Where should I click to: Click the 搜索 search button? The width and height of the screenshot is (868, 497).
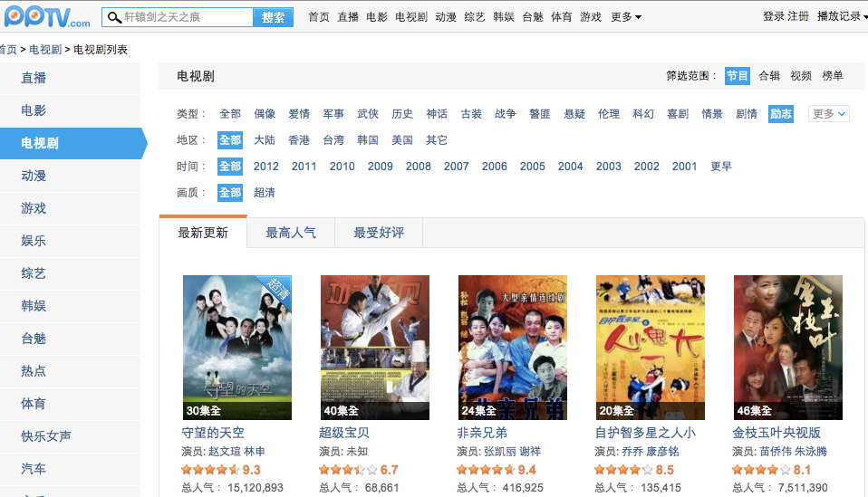pyautogui.click(x=274, y=17)
